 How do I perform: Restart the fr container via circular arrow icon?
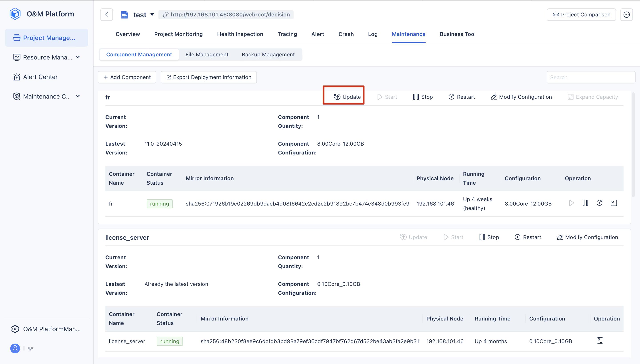pos(599,203)
